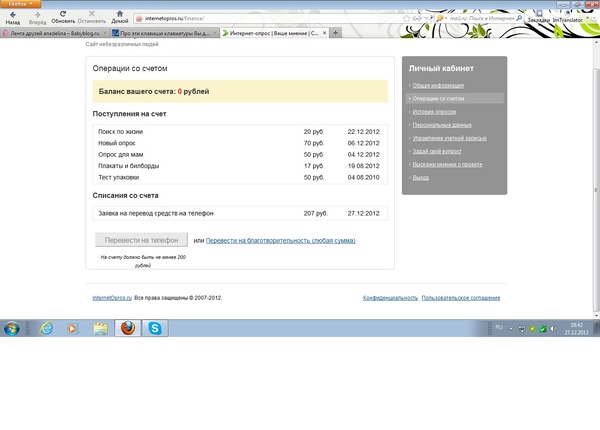Switch to the 'Про эти клавиши клавиатуры' tab
This screenshot has width=600, height=430.
coord(163,33)
